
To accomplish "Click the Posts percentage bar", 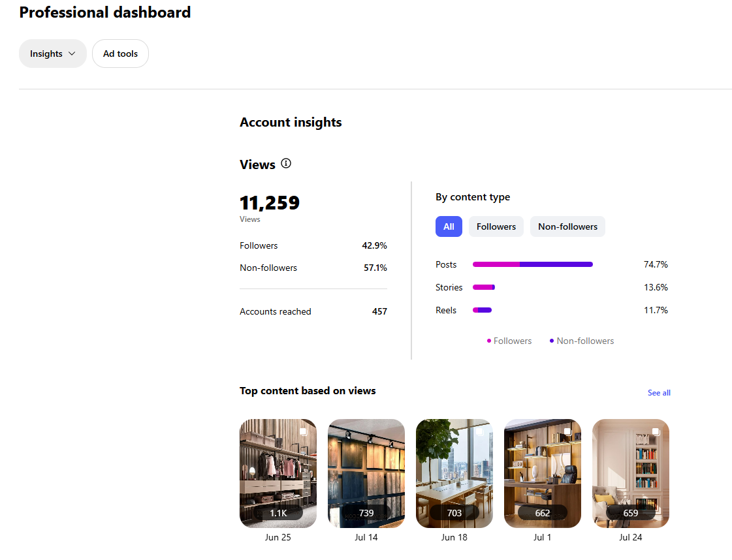I will coord(533,264).
